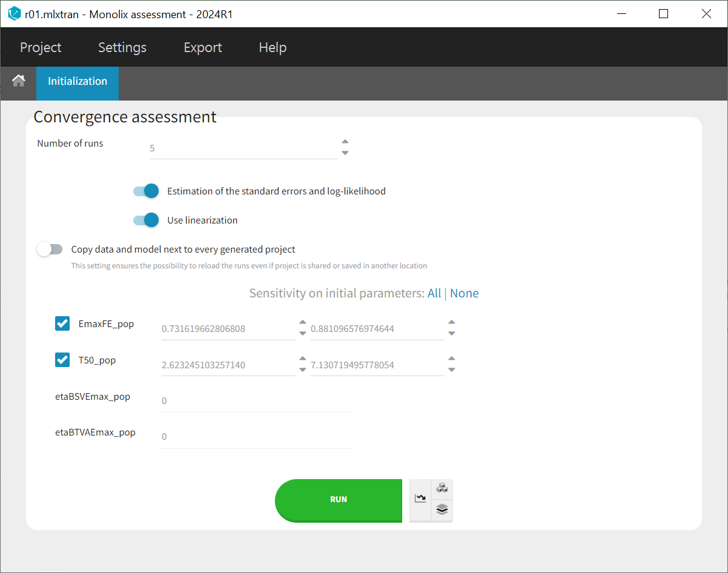Increase T50_pop upper bound via up arrow
Image resolution: width=728 pixels, height=573 pixels.
[x=451, y=359]
